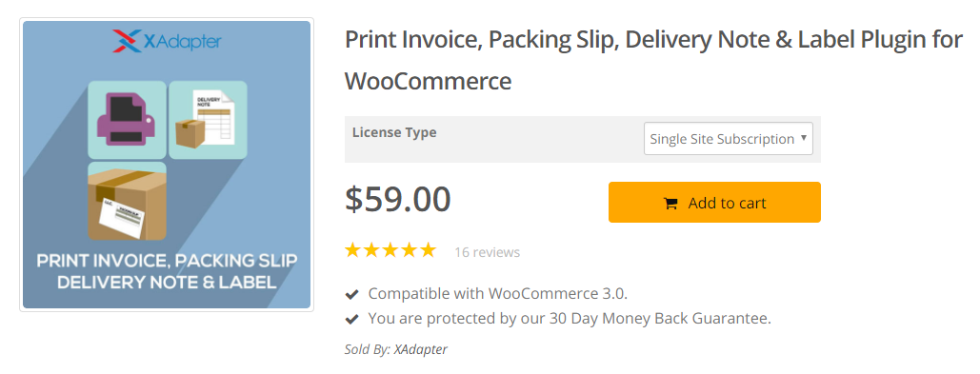
Task: Open the Single Site Subscription dropdown
Action: click(x=729, y=139)
